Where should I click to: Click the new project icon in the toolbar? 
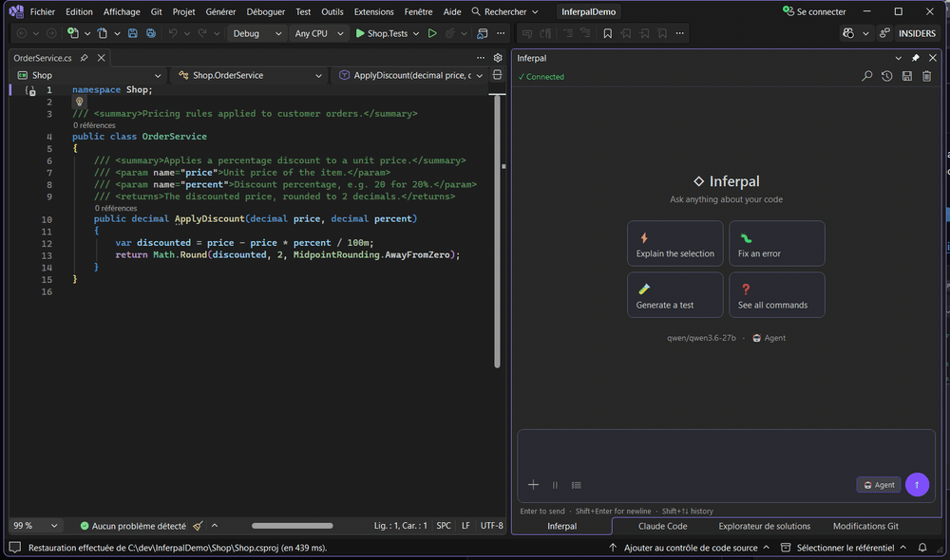[x=73, y=33]
